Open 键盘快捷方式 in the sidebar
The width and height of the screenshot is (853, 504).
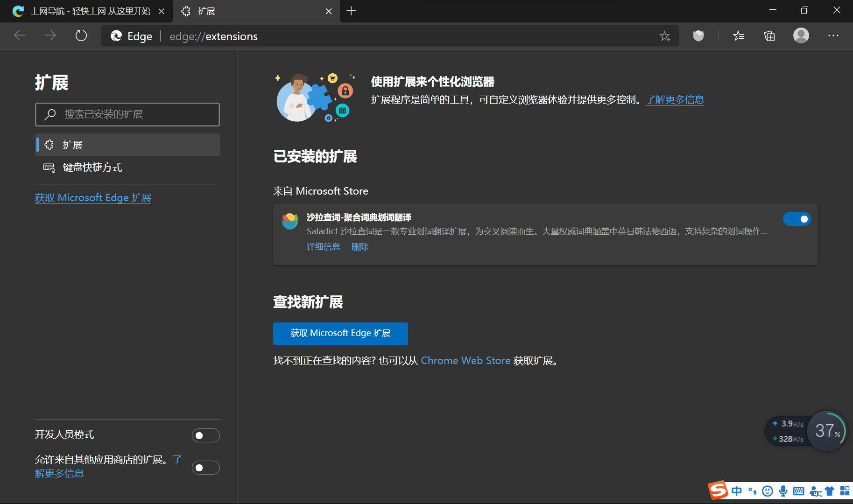127,168
